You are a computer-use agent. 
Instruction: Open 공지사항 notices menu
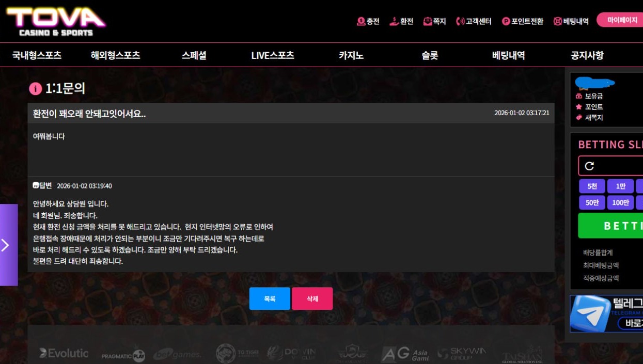click(x=587, y=55)
